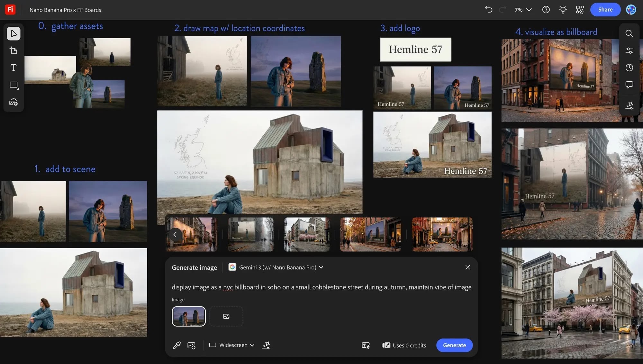The image size is (643, 364).
Task: Click the Generate image panel header
Action: pos(194,267)
